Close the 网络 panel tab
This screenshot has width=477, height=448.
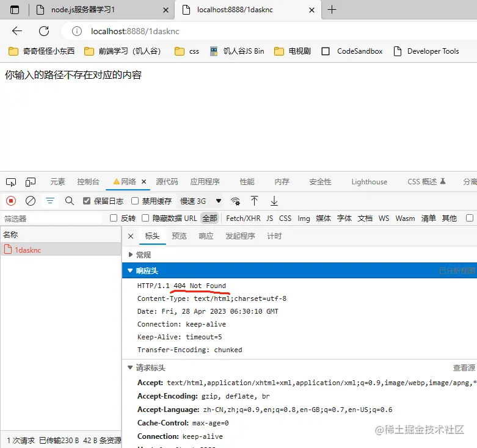pyautogui.click(x=144, y=182)
